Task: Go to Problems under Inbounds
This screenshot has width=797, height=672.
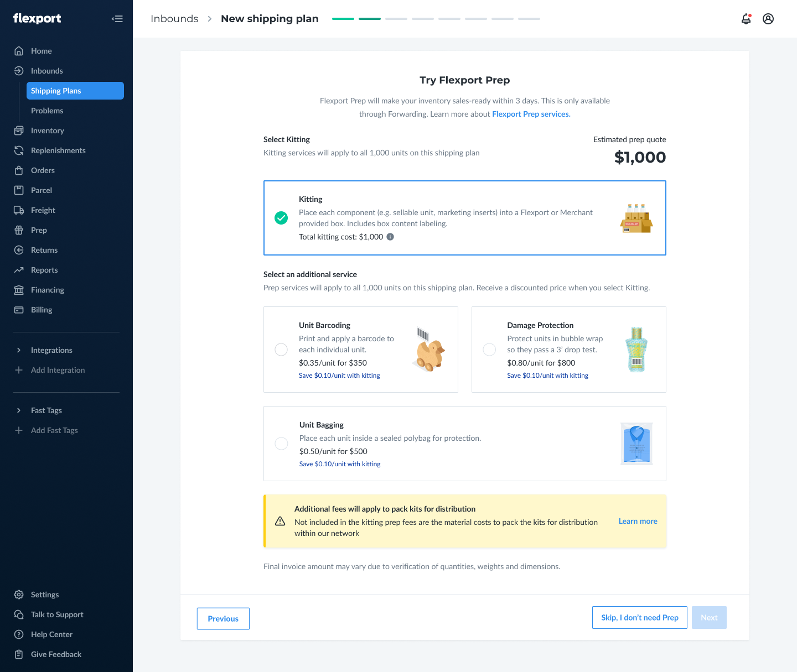Action: [x=47, y=111]
